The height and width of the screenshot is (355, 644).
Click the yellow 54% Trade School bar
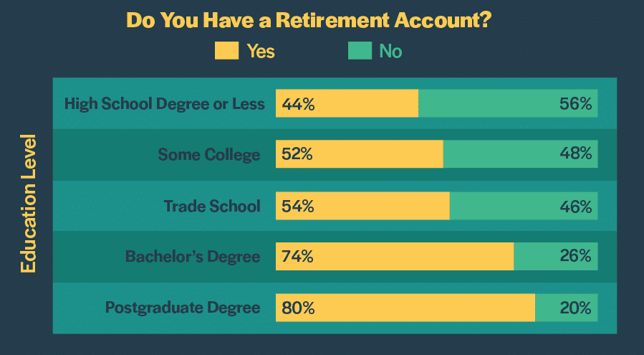tap(362, 206)
